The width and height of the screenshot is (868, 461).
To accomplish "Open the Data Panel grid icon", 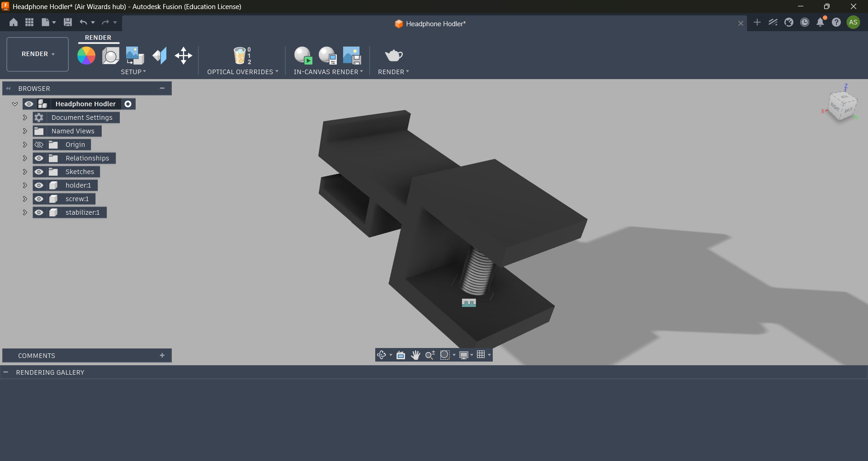I will coord(29,22).
